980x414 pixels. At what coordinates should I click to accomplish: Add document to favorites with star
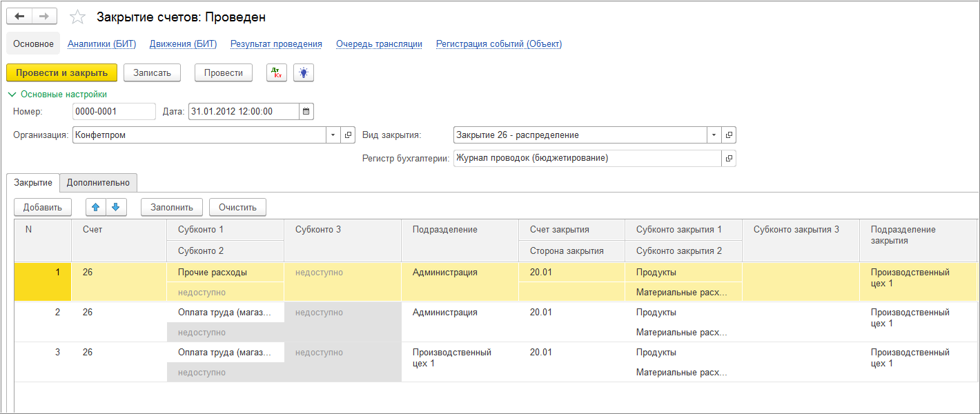pos(78,17)
